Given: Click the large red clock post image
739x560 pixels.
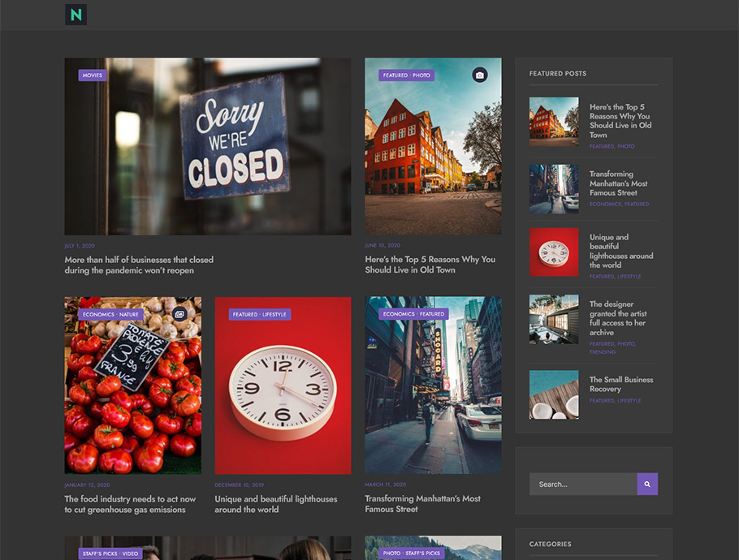Looking at the screenshot, I should [x=283, y=386].
